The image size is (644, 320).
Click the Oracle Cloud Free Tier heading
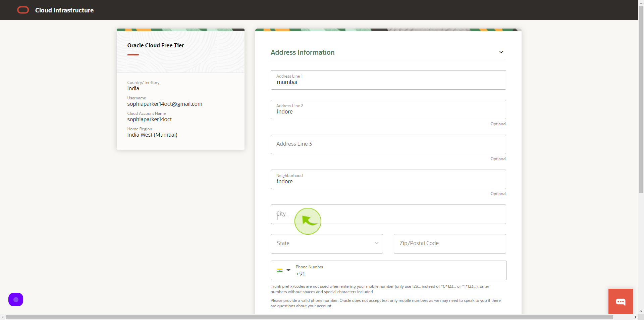[156, 45]
